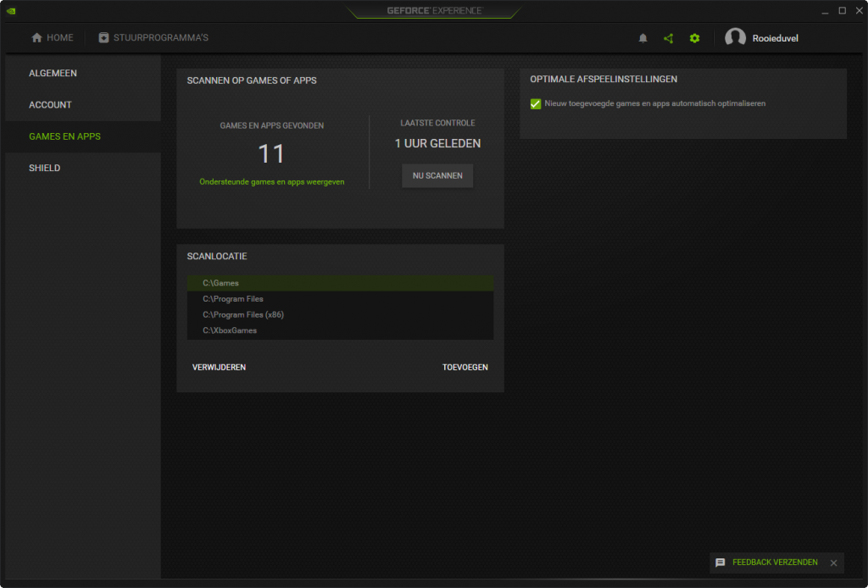
Task: Click the Rooieduvel username
Action: 775,38
